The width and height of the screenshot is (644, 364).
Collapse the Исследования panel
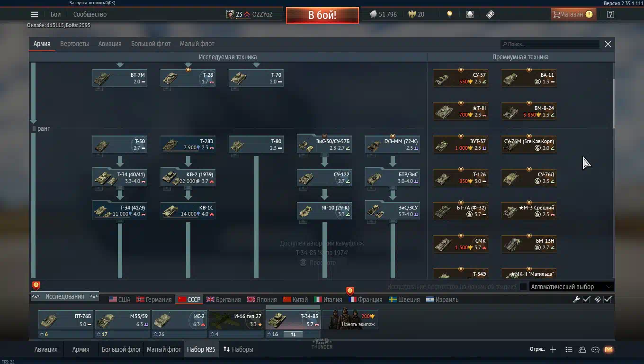[64, 296]
